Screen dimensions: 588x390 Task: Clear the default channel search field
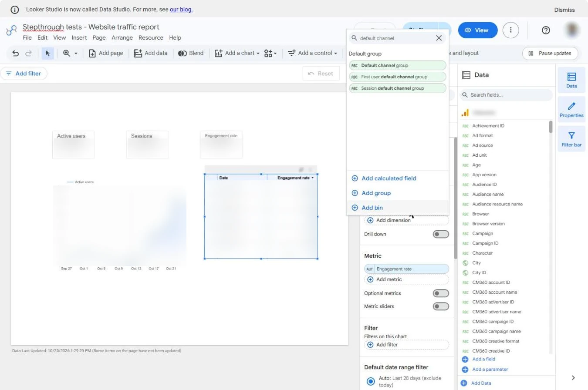[x=439, y=38]
